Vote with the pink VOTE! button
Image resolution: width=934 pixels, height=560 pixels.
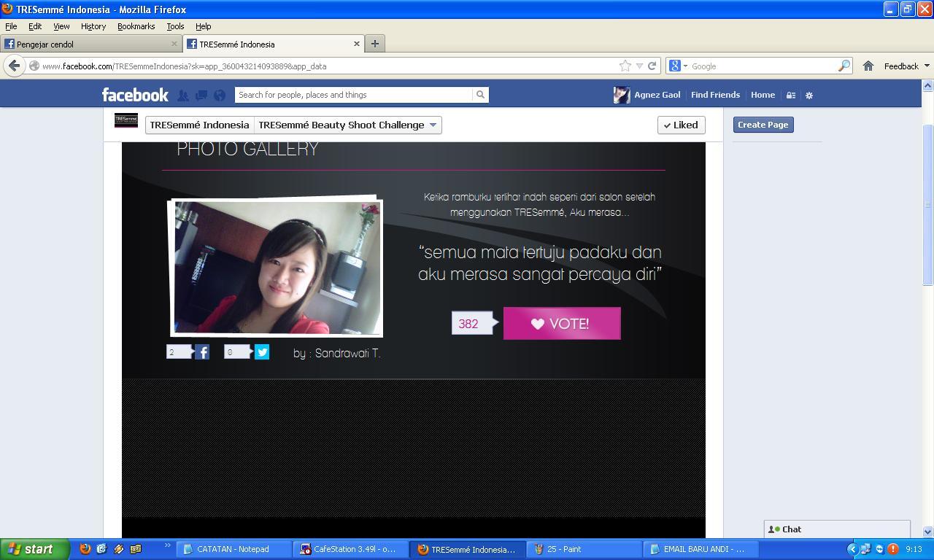click(x=562, y=323)
